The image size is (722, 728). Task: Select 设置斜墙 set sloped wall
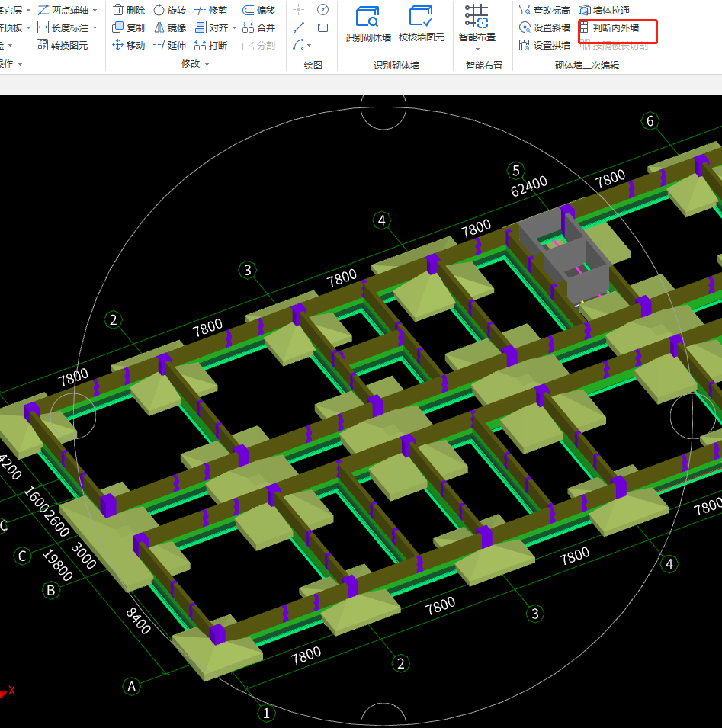click(x=544, y=27)
